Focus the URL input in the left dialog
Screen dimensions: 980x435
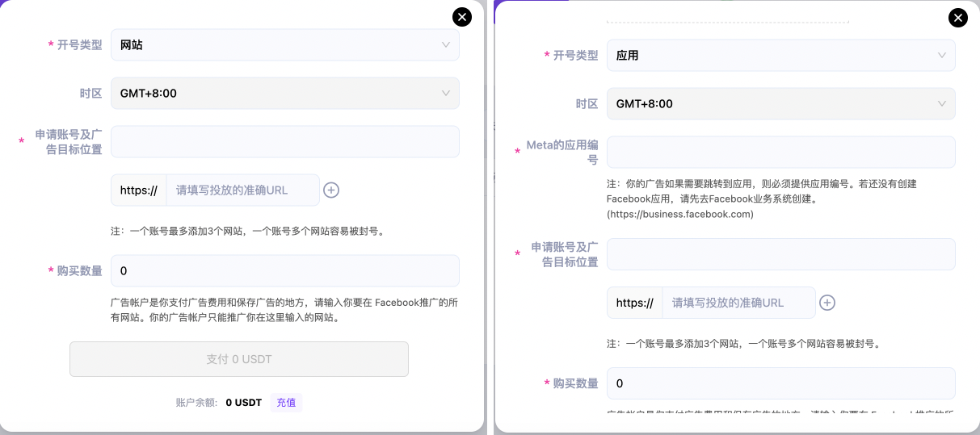(x=242, y=190)
